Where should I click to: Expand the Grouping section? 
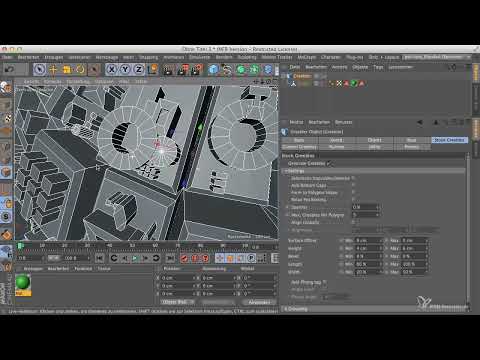click(x=285, y=309)
